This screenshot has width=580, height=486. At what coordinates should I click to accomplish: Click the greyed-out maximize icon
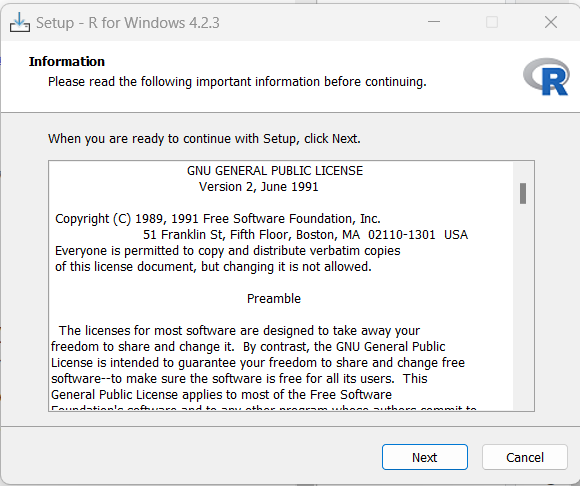[x=492, y=22]
